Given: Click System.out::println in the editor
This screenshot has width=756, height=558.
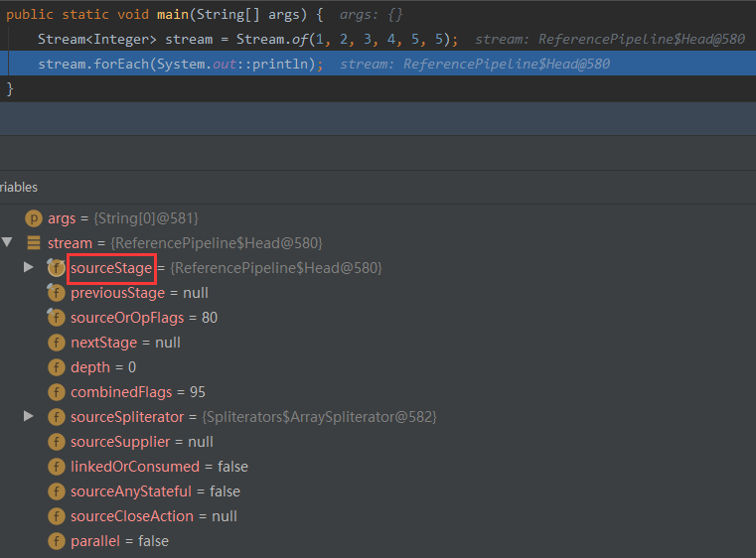Looking at the screenshot, I should (232, 65).
